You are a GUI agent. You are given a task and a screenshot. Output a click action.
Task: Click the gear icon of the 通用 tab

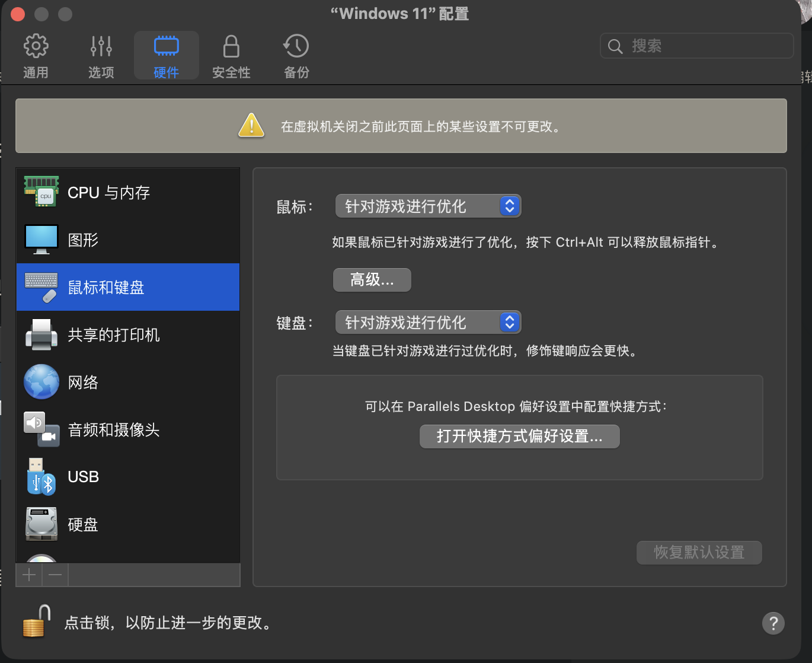[x=36, y=46]
